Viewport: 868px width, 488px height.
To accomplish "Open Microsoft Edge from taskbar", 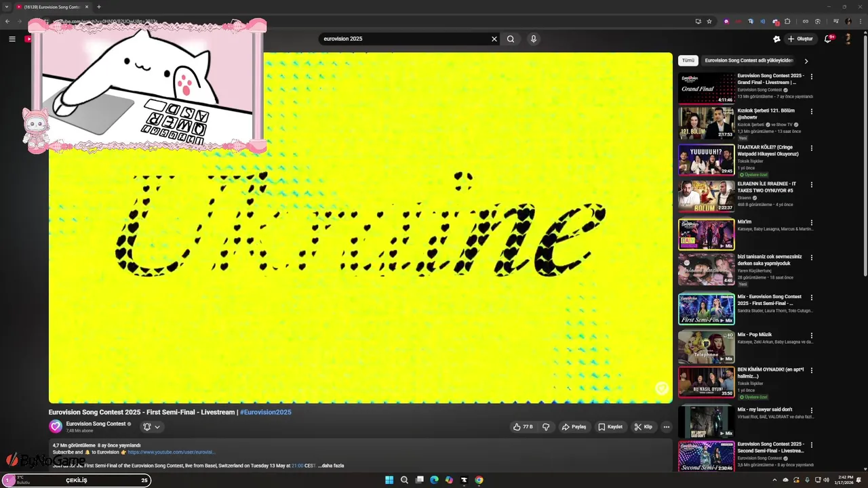I will (434, 480).
